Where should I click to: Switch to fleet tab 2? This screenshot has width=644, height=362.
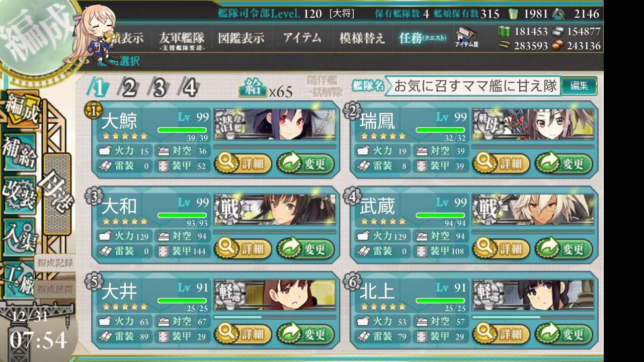click(x=128, y=88)
